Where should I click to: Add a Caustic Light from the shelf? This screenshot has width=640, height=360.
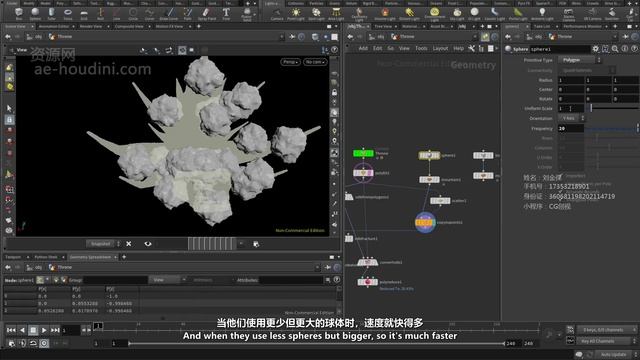[x=494, y=13]
